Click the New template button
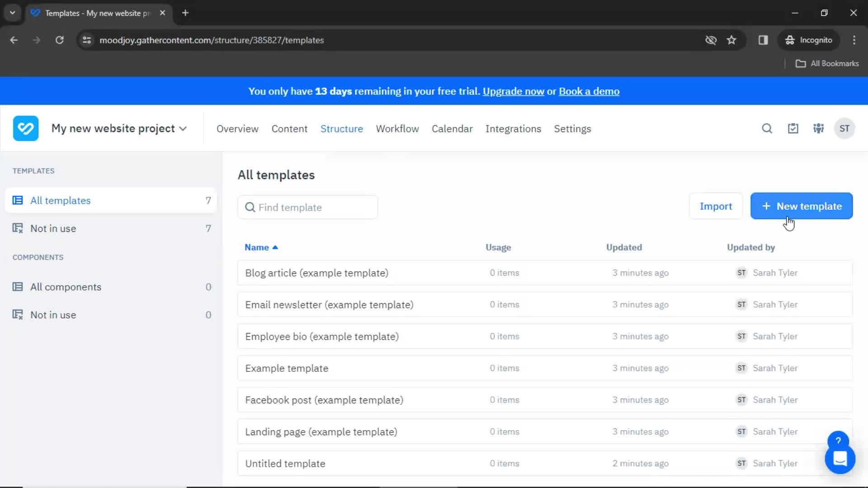Screen dimensions: 868x488 coord(802,206)
